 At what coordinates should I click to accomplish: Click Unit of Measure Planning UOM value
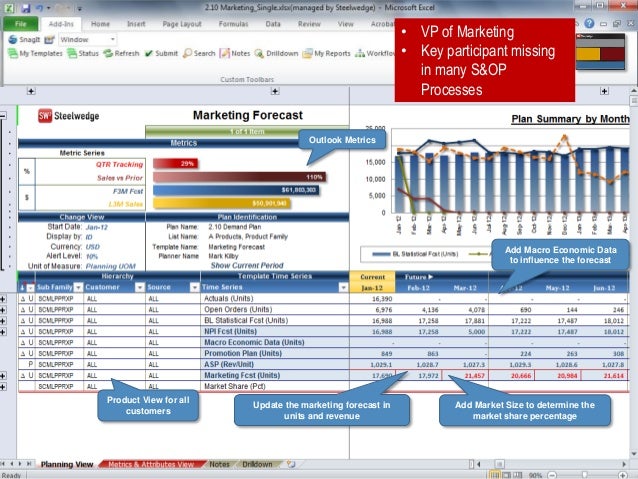(x=111, y=266)
